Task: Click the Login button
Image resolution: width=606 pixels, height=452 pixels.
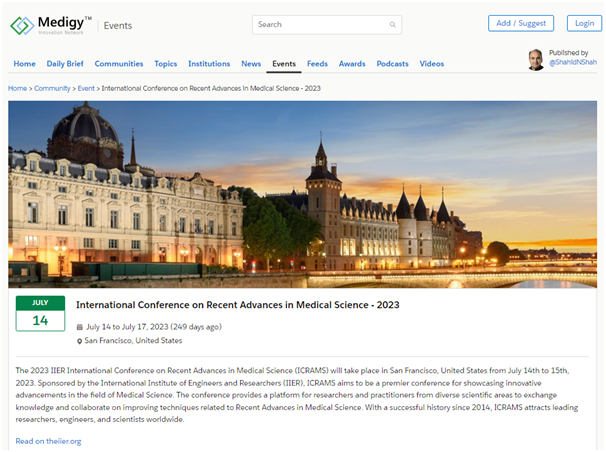Action: point(584,23)
